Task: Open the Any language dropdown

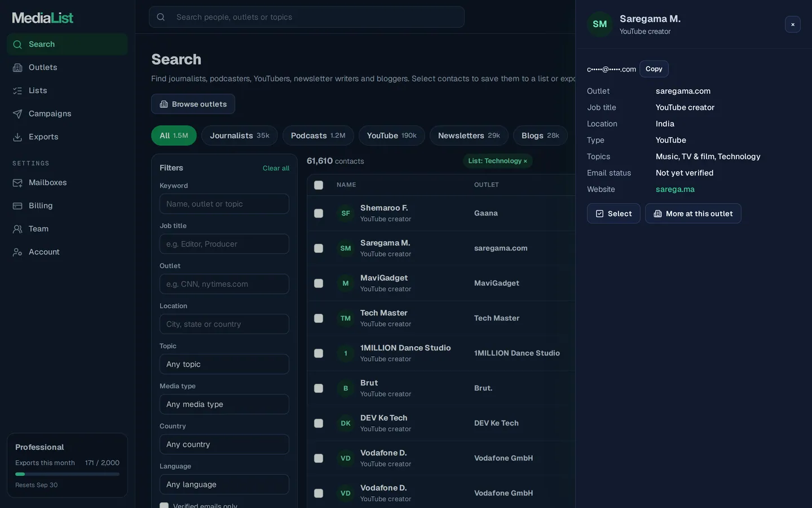Action: (224, 484)
